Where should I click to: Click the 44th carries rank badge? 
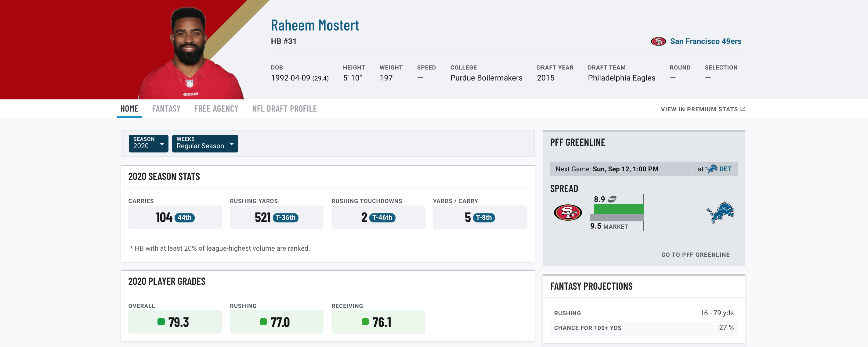(x=185, y=218)
